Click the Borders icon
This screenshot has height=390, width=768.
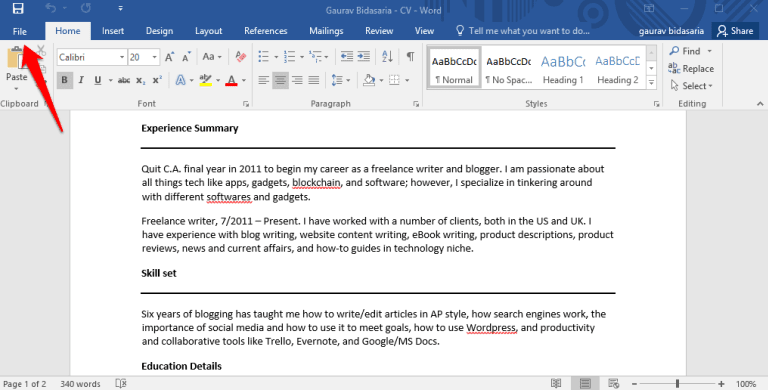point(394,80)
